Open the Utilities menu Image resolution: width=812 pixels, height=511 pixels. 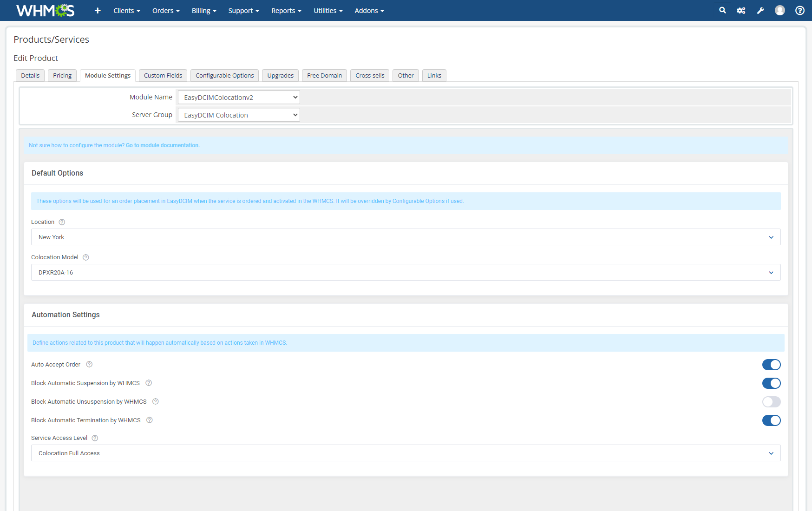(x=328, y=11)
